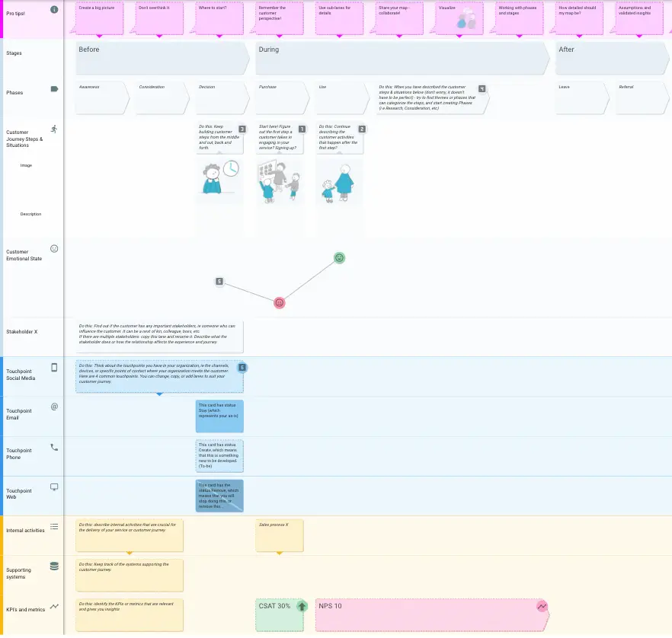Open the CSAT 30% metric card
Image resolution: width=672 pixels, height=638 pixels.
tap(279, 614)
